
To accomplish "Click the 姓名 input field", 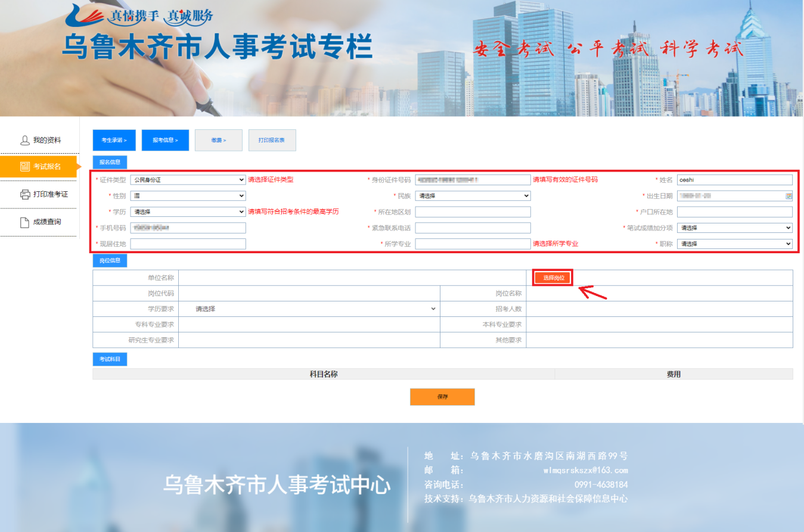I will [734, 179].
